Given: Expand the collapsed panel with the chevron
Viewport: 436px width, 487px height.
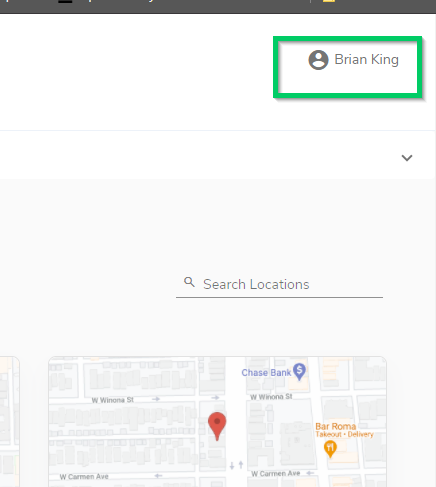Looking at the screenshot, I should pyautogui.click(x=407, y=158).
